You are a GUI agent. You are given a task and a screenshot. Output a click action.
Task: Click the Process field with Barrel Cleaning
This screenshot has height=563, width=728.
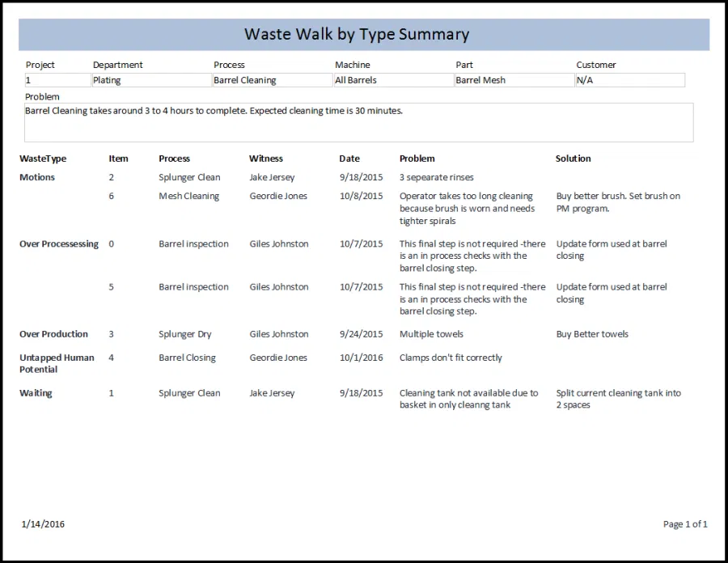coord(272,80)
